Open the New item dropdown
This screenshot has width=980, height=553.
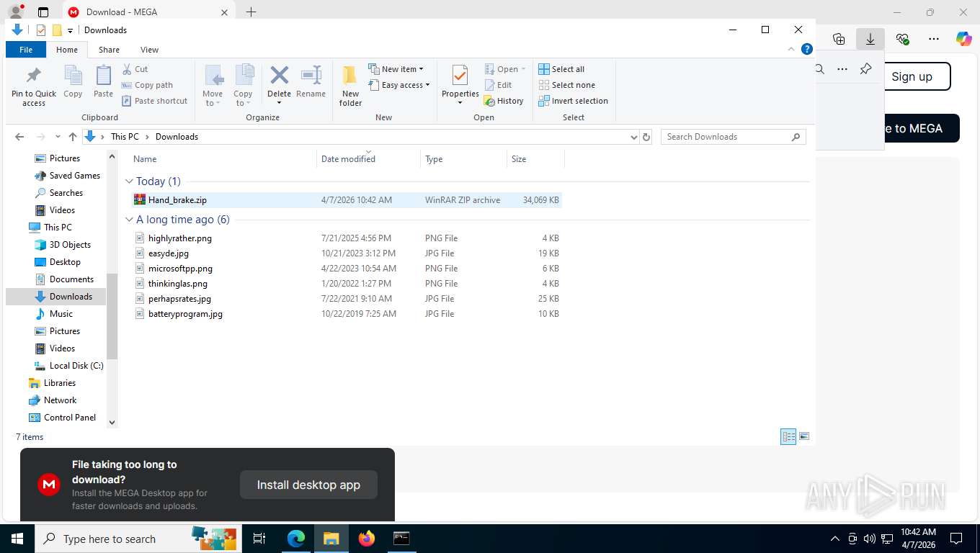pyautogui.click(x=396, y=69)
